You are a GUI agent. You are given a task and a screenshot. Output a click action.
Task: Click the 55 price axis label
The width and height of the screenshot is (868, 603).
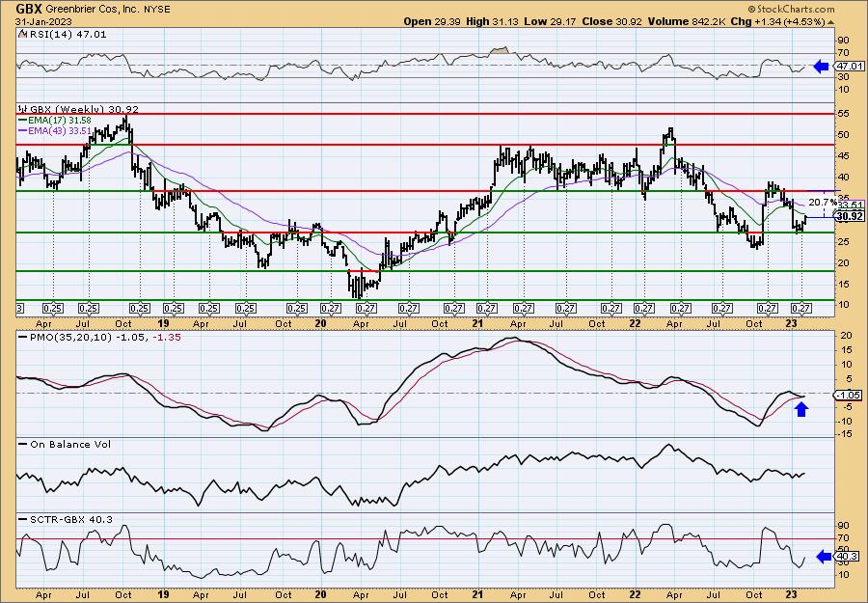click(844, 114)
